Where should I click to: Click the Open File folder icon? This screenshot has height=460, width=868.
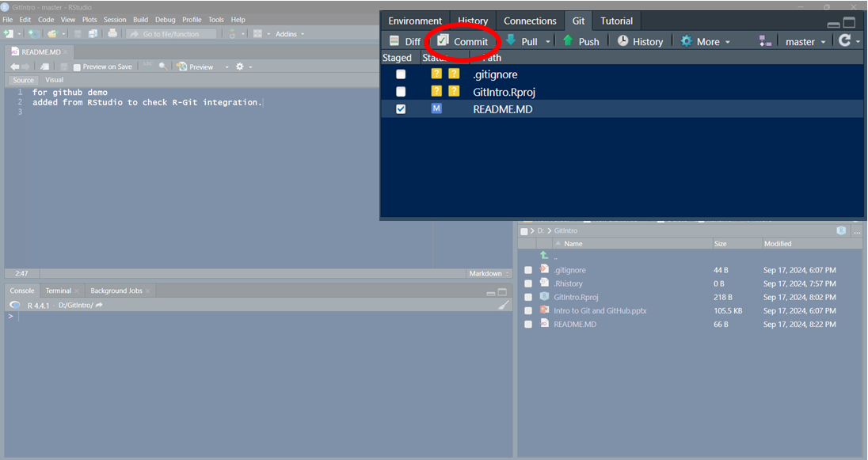coord(52,34)
